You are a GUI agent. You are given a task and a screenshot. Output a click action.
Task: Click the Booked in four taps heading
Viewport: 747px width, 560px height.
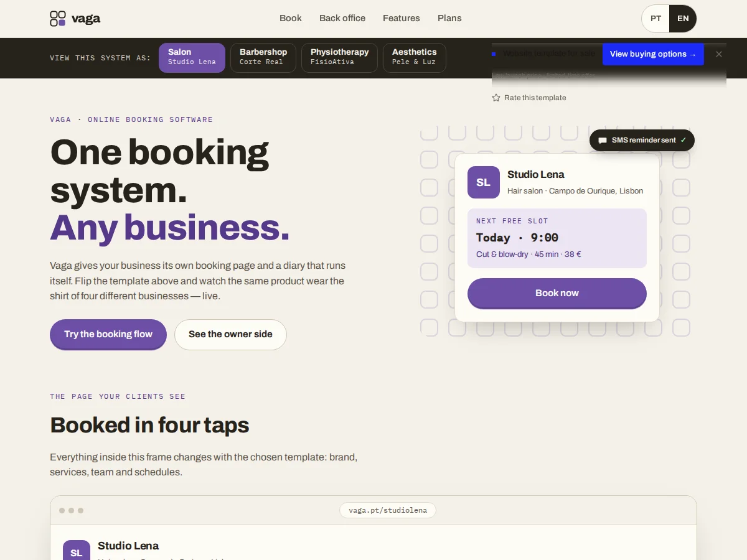tap(149, 425)
